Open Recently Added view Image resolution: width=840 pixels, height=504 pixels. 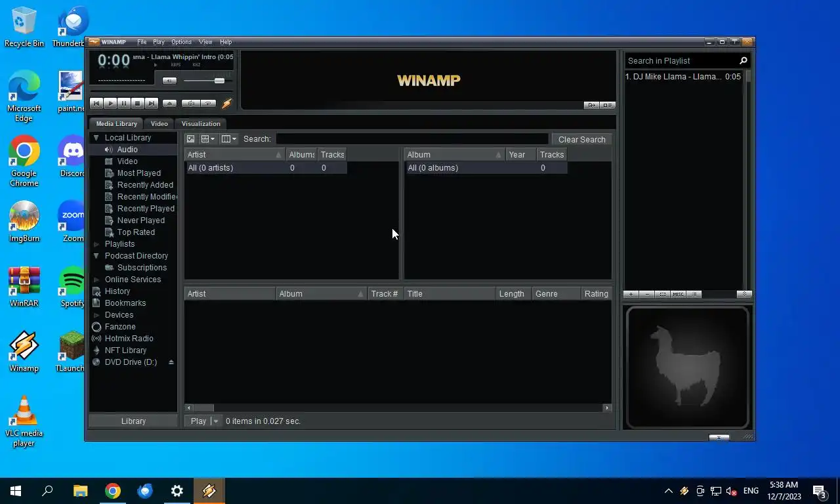click(x=145, y=185)
